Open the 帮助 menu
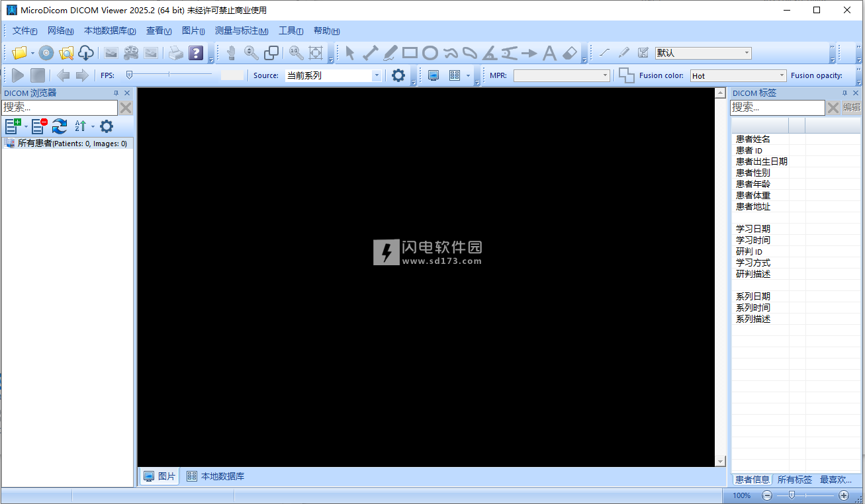Image resolution: width=865 pixels, height=504 pixels. tap(327, 30)
